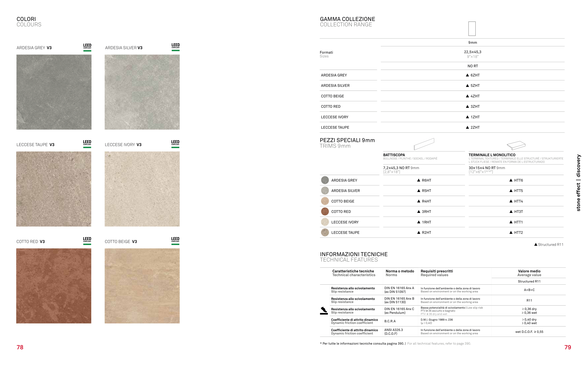Click the LEED Compliant badge above Ardesia Grey
Viewport: 588px width, 366px height.
[87, 47]
